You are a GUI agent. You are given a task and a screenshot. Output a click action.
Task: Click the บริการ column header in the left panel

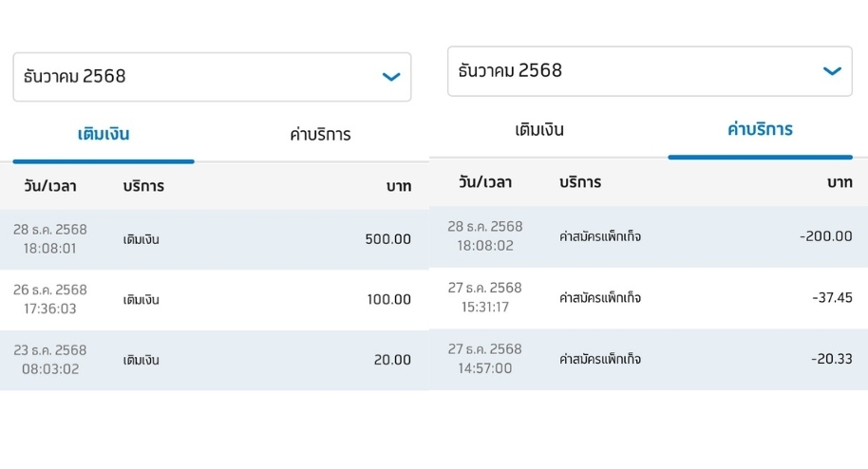tap(143, 186)
